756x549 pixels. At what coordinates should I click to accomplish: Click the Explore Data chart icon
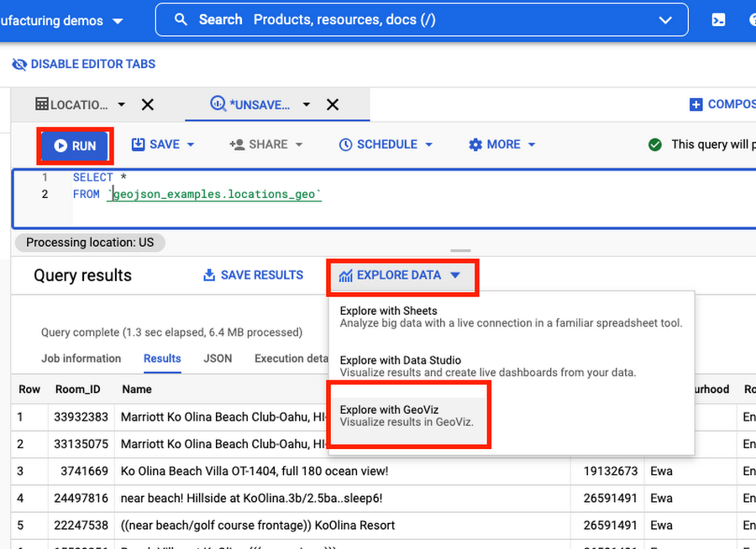click(345, 275)
